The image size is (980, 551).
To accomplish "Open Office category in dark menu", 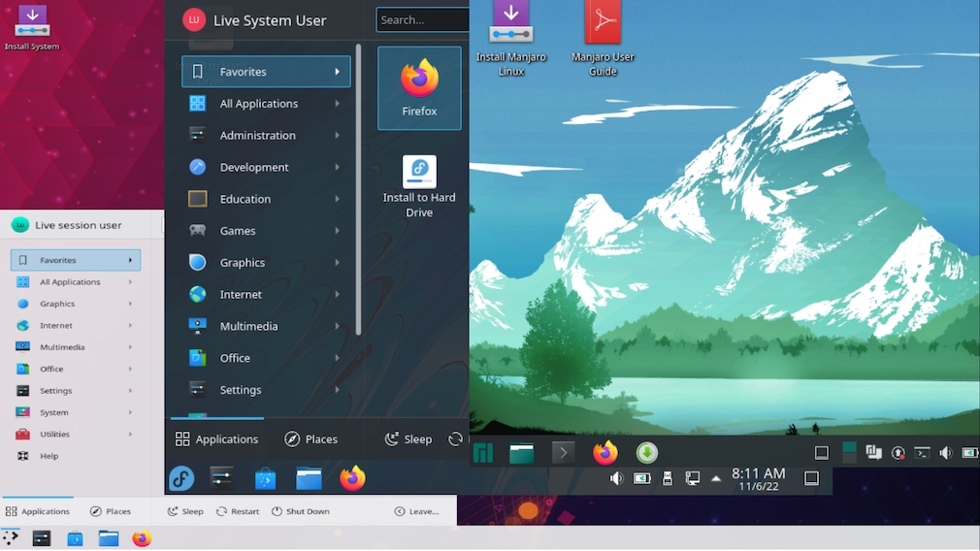I will [266, 358].
